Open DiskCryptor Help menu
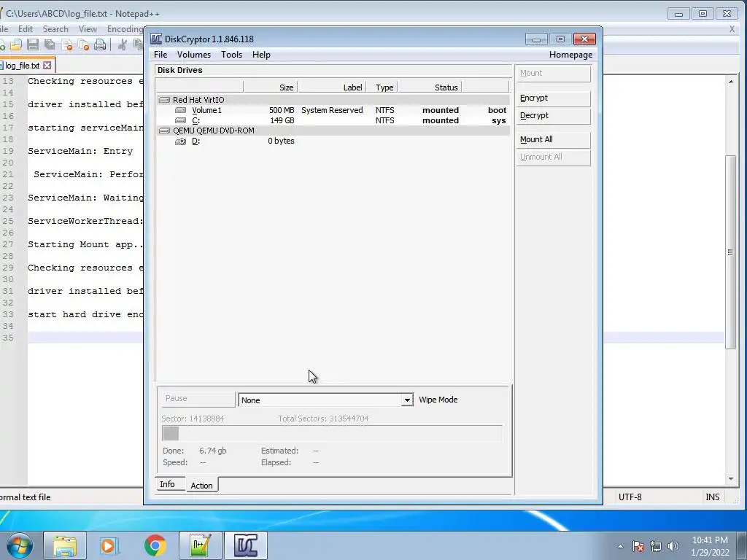Viewport: 747px width, 560px height. [x=261, y=55]
